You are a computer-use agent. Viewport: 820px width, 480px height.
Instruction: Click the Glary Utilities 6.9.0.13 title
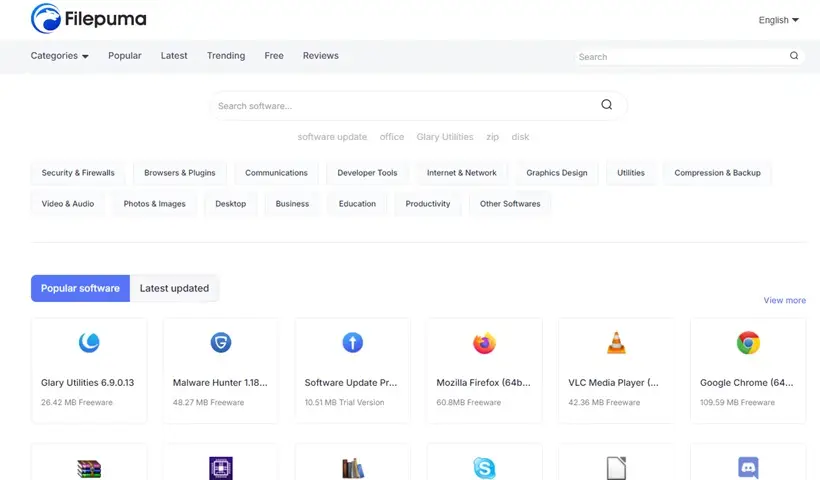coord(87,382)
